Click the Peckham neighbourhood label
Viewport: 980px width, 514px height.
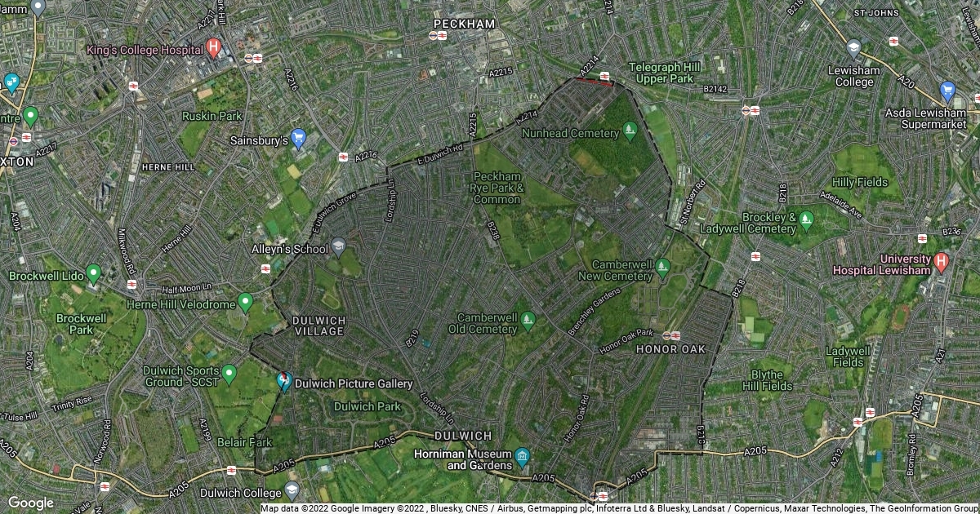tap(465, 24)
